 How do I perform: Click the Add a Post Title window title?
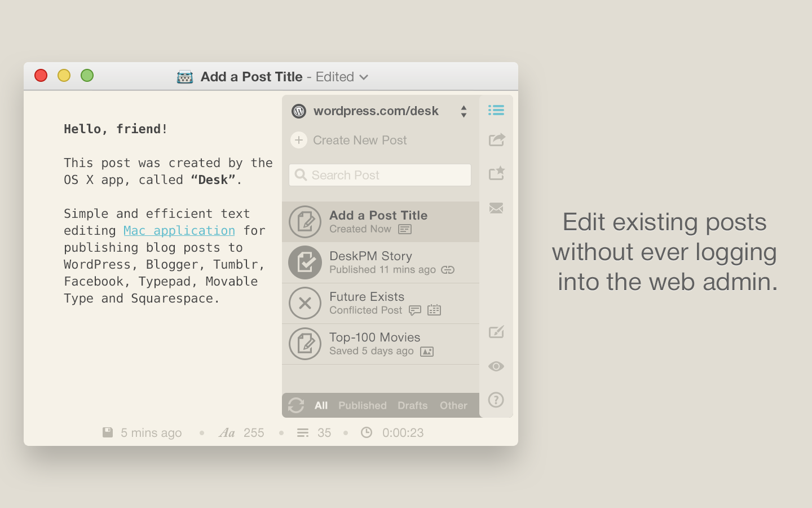251,77
